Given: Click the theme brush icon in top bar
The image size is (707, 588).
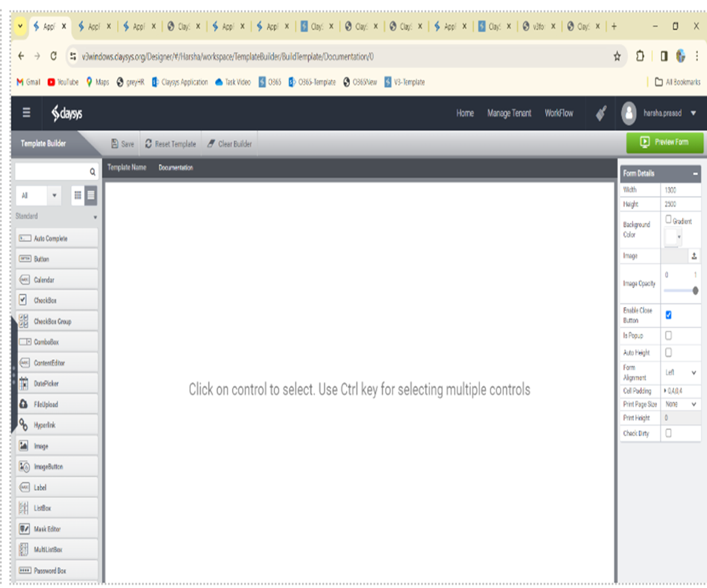Looking at the screenshot, I should coord(600,113).
